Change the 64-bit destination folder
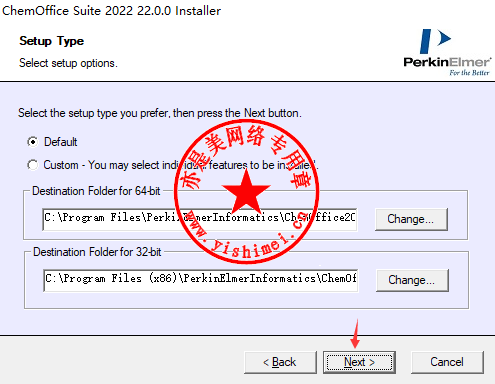Screen dimensions: 495x384 pyautogui.click(x=411, y=219)
